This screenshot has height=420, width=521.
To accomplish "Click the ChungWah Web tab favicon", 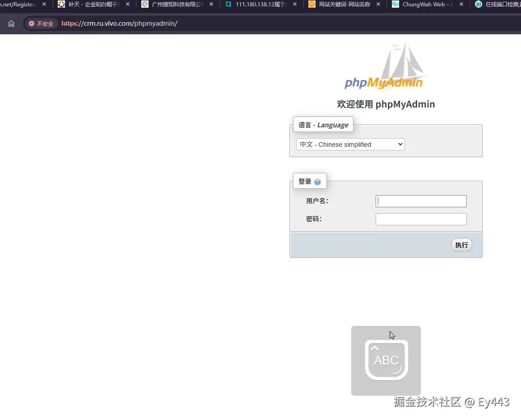I will [x=395, y=5].
